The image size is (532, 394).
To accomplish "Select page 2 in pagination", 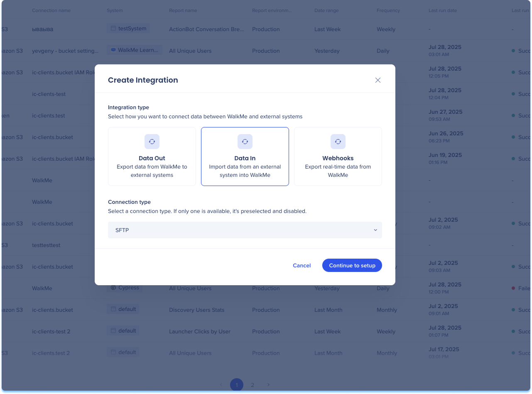I will pyautogui.click(x=253, y=385).
